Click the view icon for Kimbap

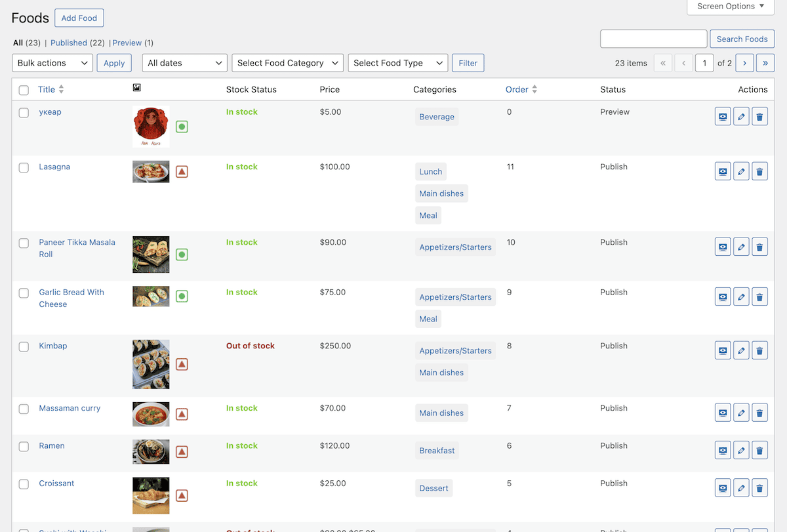coord(723,352)
